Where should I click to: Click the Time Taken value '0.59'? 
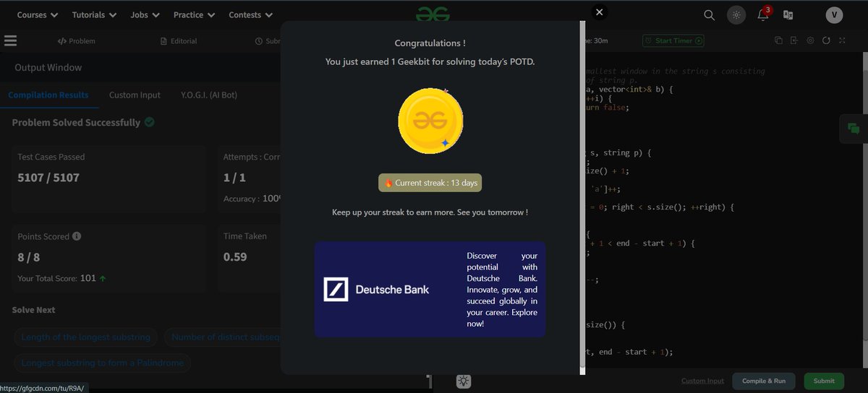click(x=235, y=256)
